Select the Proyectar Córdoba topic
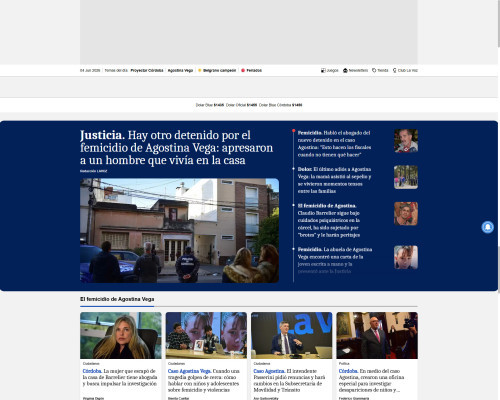 pyautogui.click(x=147, y=70)
